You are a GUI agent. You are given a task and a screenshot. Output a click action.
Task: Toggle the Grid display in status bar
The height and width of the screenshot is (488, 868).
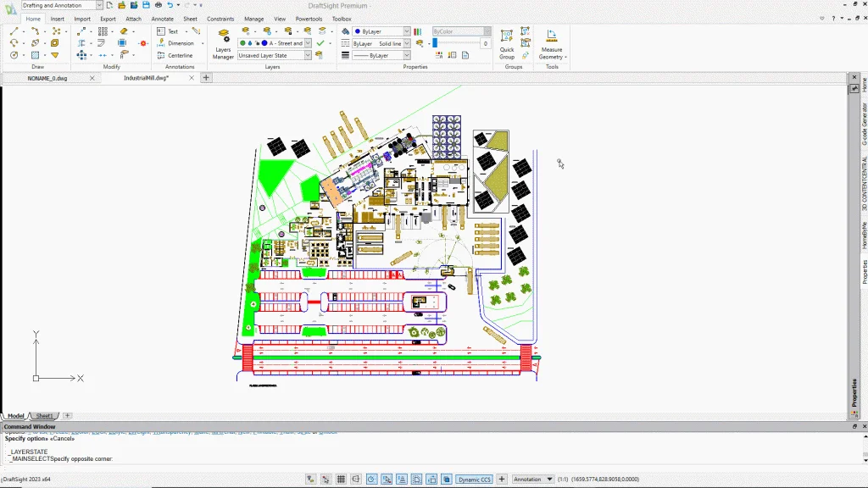(x=341, y=480)
